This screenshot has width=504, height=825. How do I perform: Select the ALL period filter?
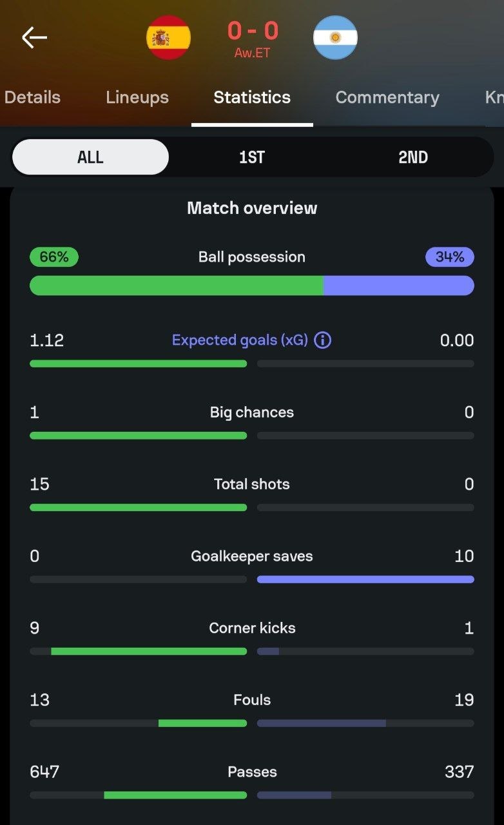tap(90, 157)
